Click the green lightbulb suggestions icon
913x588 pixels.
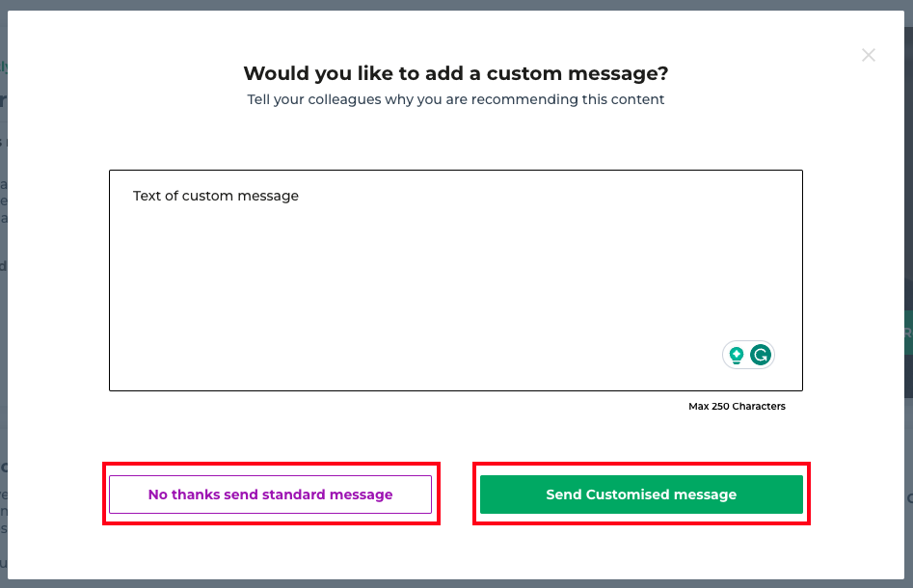pos(737,355)
